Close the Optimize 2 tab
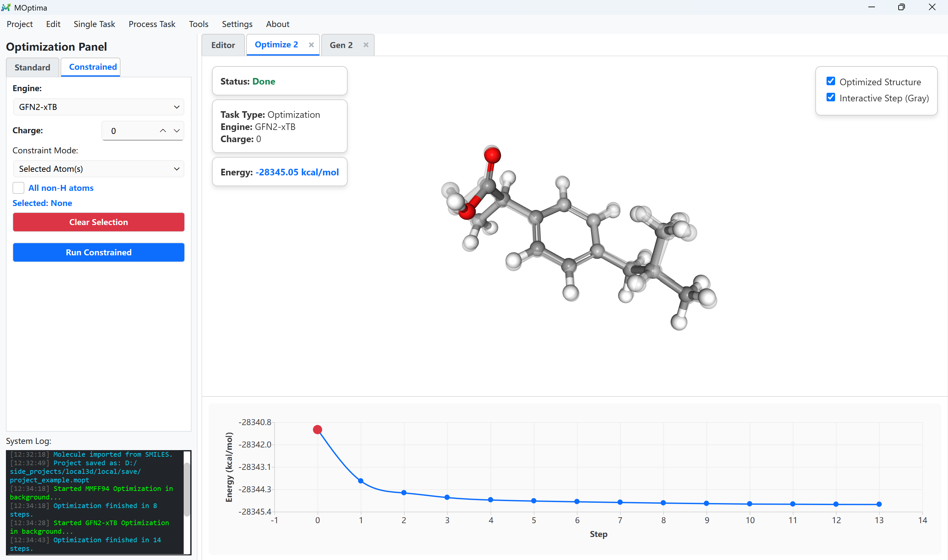 click(311, 45)
